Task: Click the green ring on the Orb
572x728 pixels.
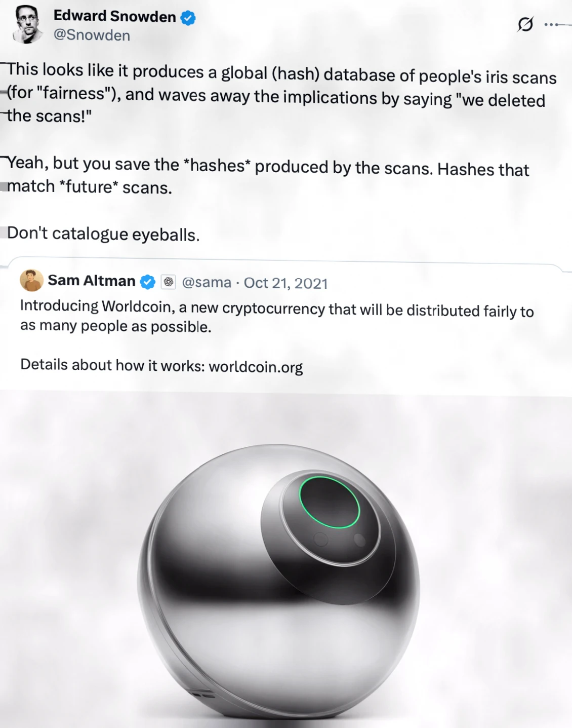Action: click(329, 502)
